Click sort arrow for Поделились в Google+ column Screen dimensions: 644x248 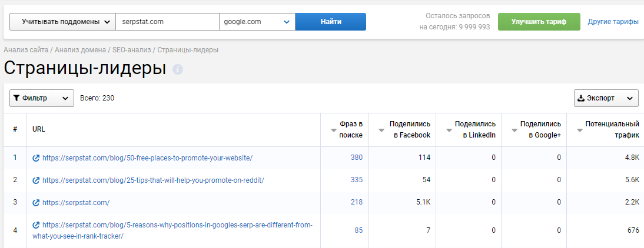[514, 130]
